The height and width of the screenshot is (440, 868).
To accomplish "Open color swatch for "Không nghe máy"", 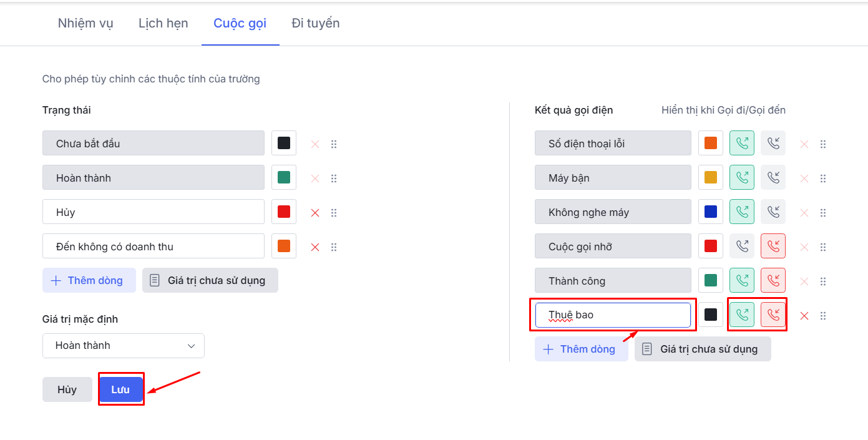I will click(711, 212).
